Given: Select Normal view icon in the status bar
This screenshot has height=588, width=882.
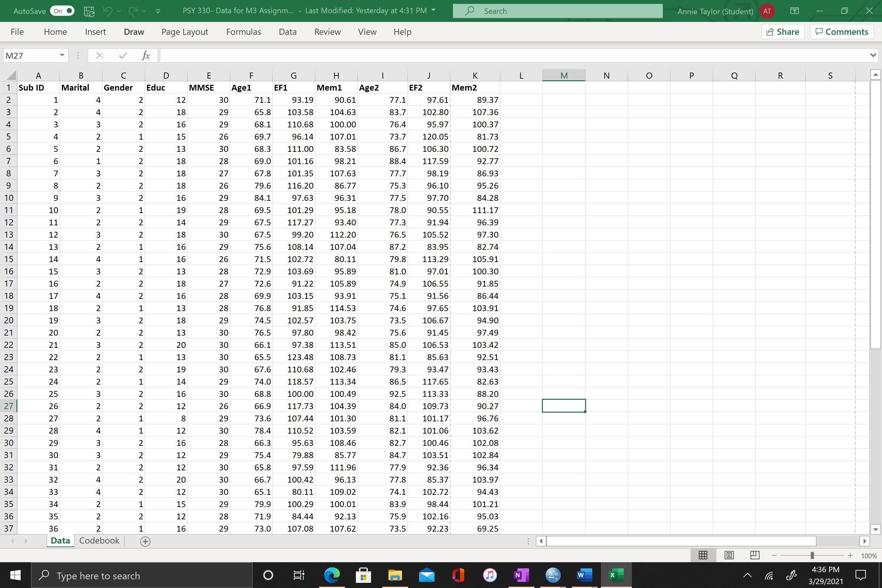Looking at the screenshot, I should click(x=703, y=555).
